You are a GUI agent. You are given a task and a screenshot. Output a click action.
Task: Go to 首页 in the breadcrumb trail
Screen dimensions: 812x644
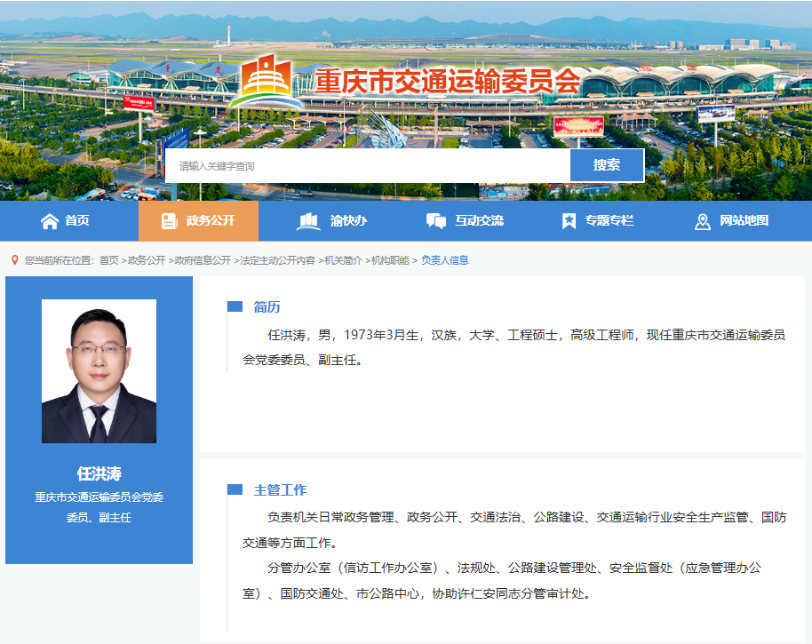108,260
